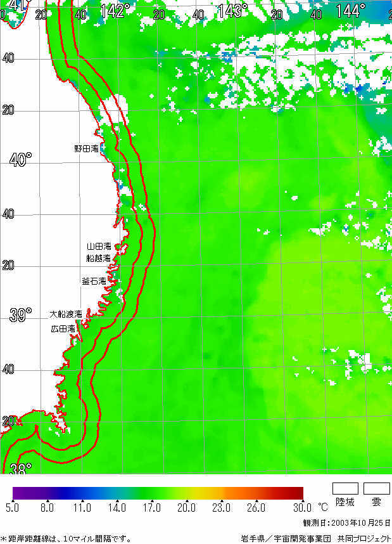Click the 39° latitude label
Image resolution: width=392 pixels, height=544 pixels.
click(20, 314)
